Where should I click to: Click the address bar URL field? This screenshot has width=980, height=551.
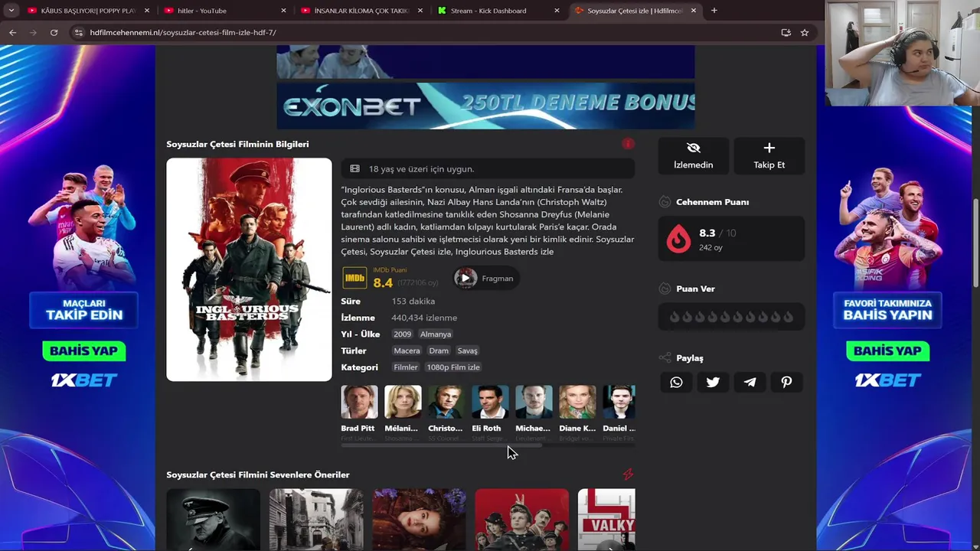click(x=429, y=32)
